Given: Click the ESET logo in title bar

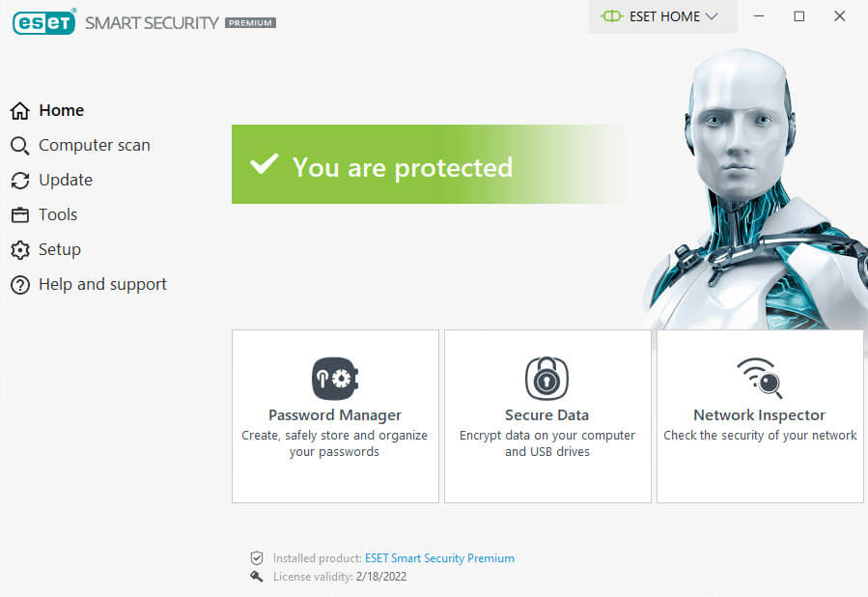Looking at the screenshot, I should coord(43,21).
